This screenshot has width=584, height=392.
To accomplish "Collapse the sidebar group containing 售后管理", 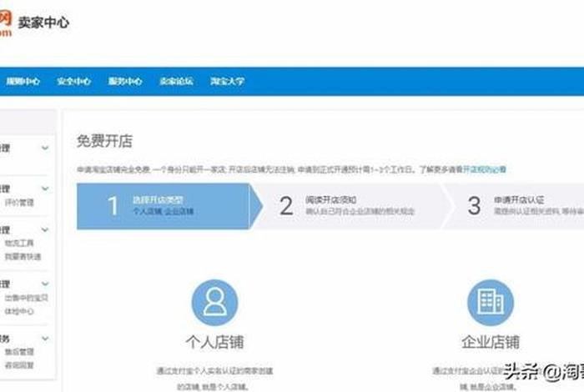I will (45, 339).
